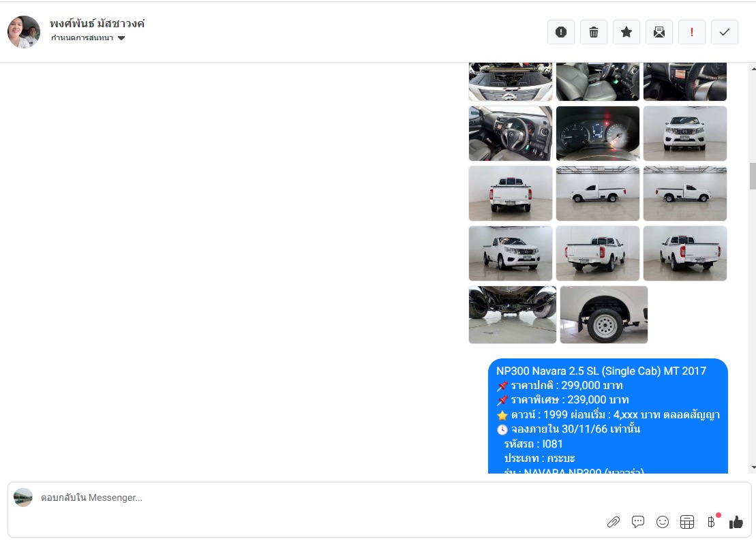
Task: Click the ราคาปกติ : 299,000 บาท line
Action: pyautogui.click(x=560, y=386)
